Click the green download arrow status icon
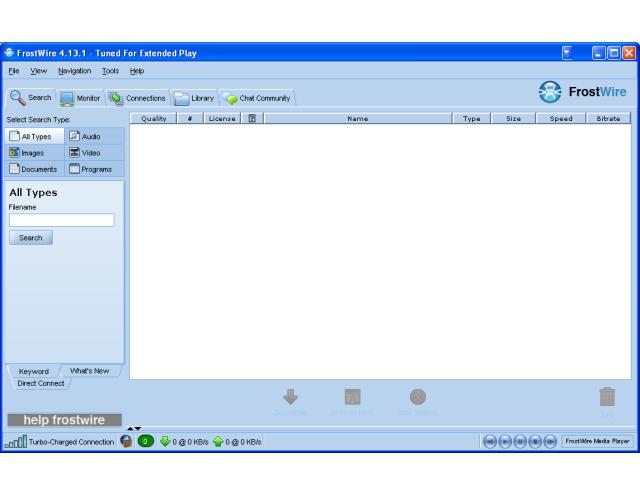Viewport: 640px width, 500px height. click(x=165, y=441)
